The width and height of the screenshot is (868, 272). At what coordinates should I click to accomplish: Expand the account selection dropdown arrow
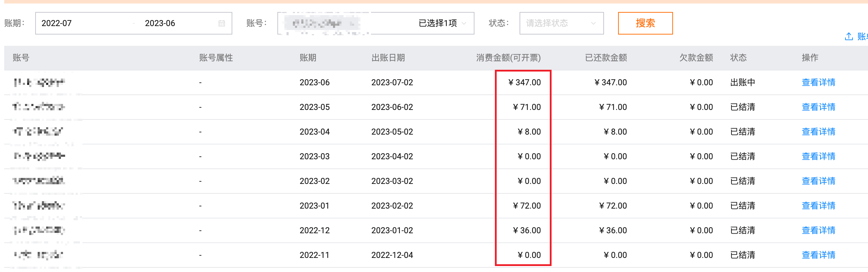pos(464,23)
